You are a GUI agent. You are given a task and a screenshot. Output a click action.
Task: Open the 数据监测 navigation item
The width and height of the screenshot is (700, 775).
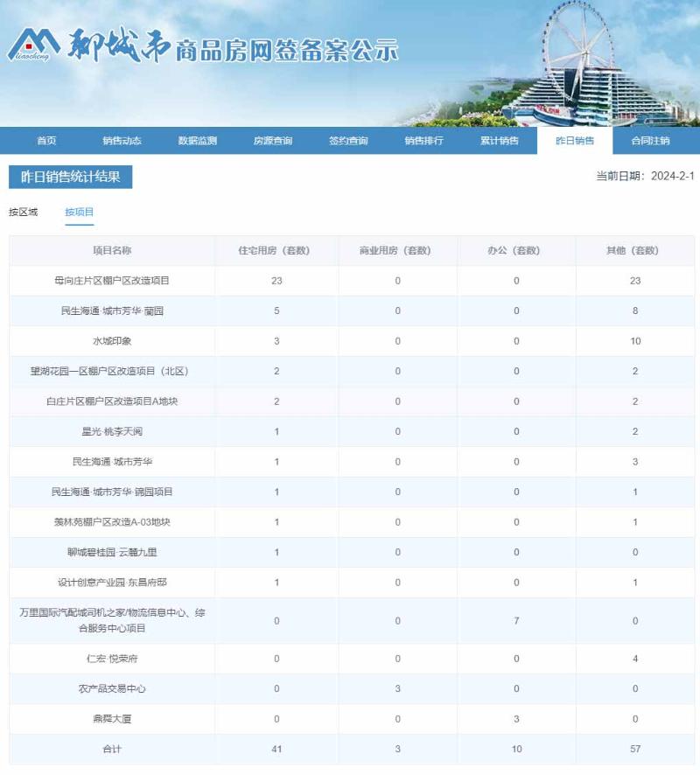pos(197,141)
